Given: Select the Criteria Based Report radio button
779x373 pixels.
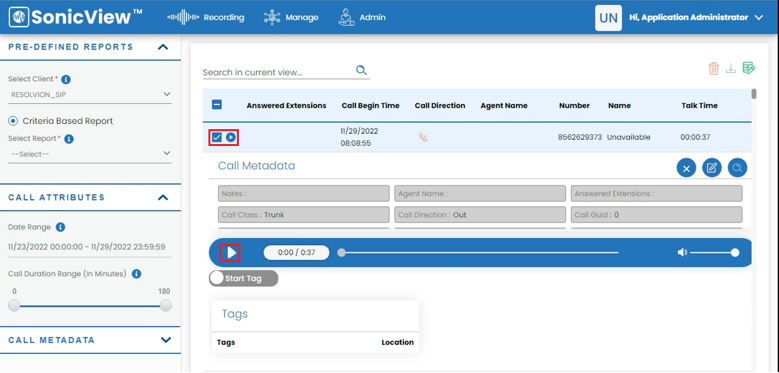Looking at the screenshot, I should (x=13, y=121).
